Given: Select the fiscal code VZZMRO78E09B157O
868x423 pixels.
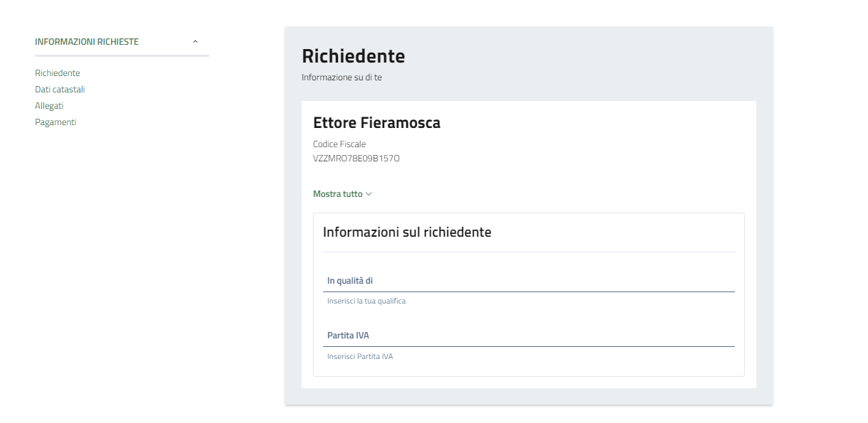Looking at the screenshot, I should pyautogui.click(x=356, y=159).
